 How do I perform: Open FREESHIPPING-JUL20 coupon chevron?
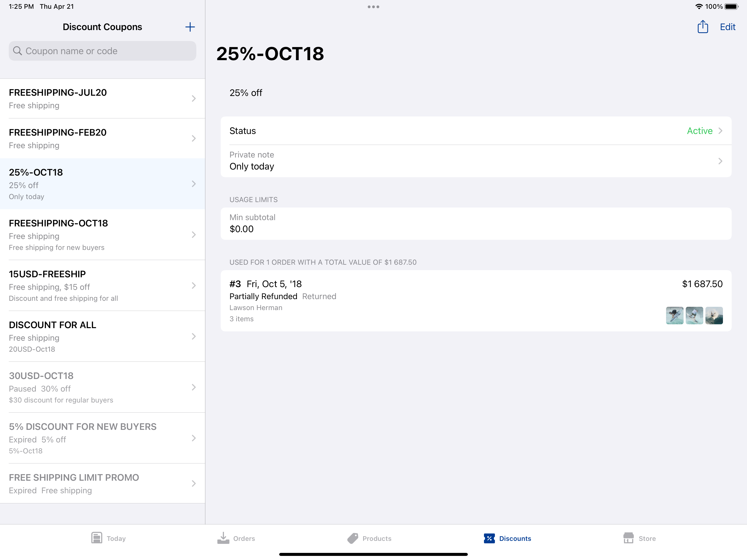pyautogui.click(x=194, y=99)
